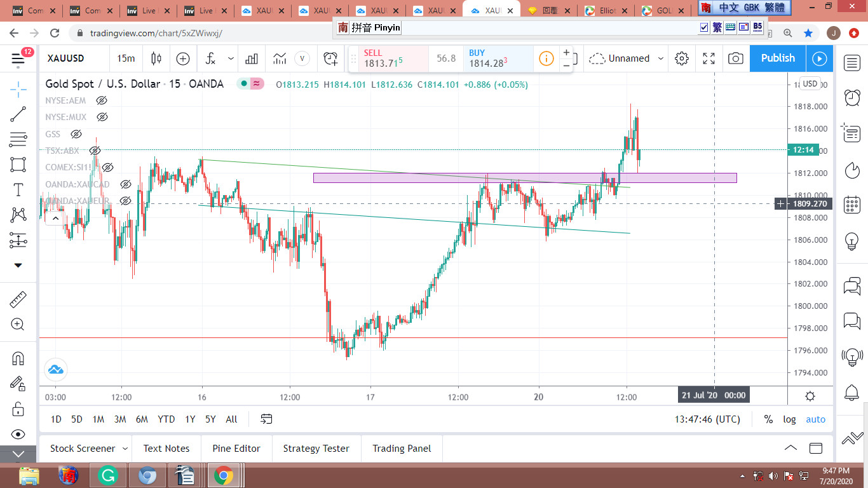Open the Pine Editor tab
The height and width of the screenshot is (488, 868).
pyautogui.click(x=236, y=449)
